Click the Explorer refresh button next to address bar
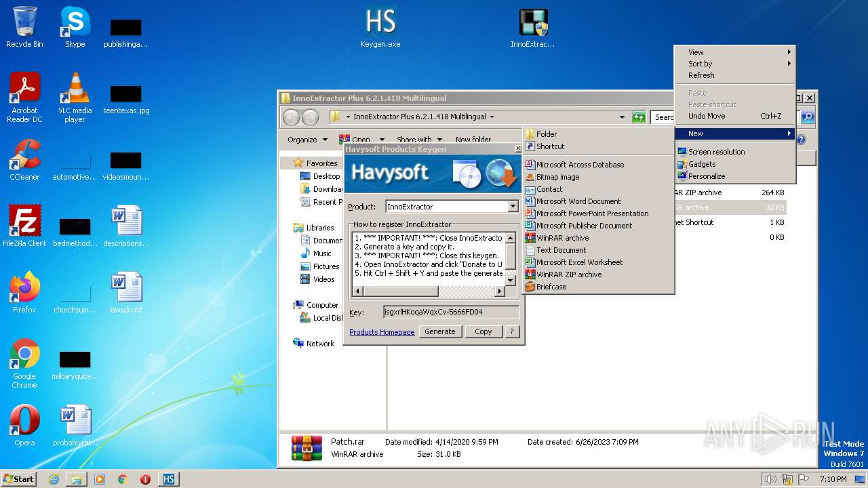Viewport: 868px width, 488px height. tap(639, 117)
